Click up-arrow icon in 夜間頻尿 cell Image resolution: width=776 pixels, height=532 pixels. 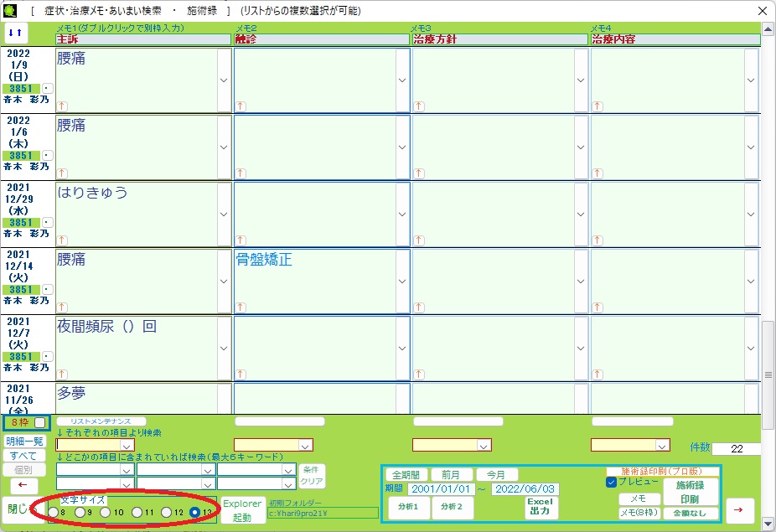tap(62, 374)
